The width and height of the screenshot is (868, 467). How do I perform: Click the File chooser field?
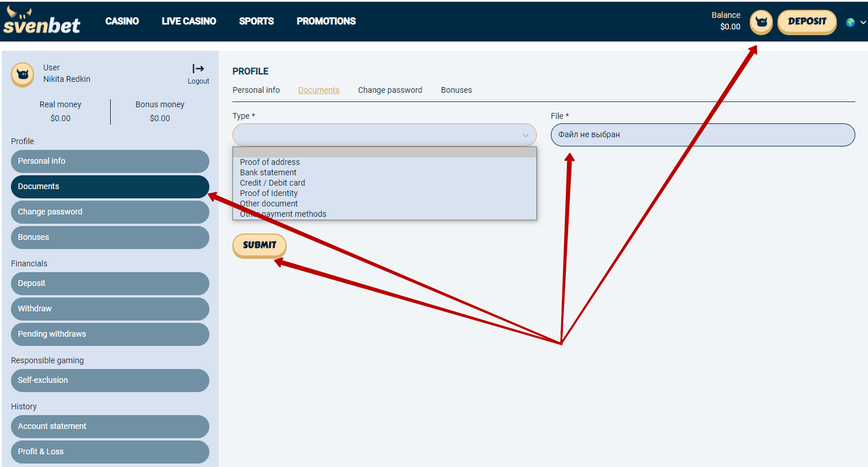[x=702, y=135]
